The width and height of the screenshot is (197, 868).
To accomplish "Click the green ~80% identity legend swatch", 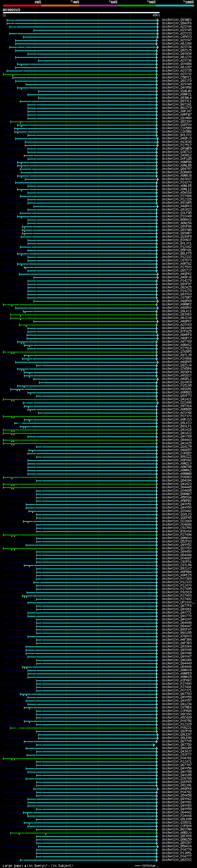I will click(137, 6).
